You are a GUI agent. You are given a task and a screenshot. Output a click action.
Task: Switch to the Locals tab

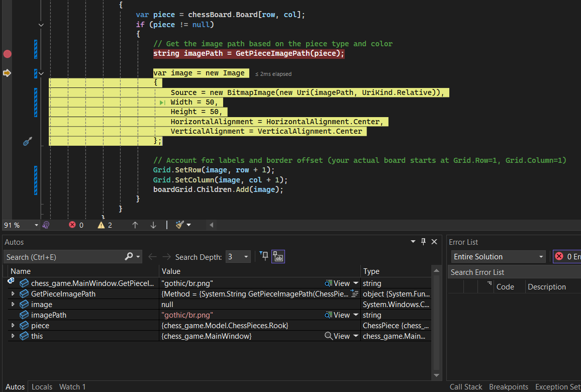(x=42, y=387)
